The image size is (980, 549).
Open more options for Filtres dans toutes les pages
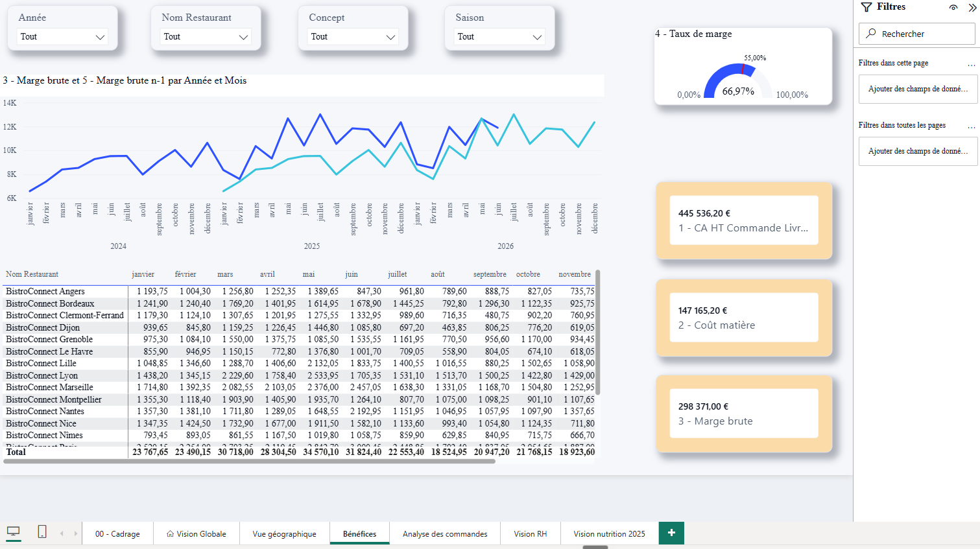tap(971, 126)
